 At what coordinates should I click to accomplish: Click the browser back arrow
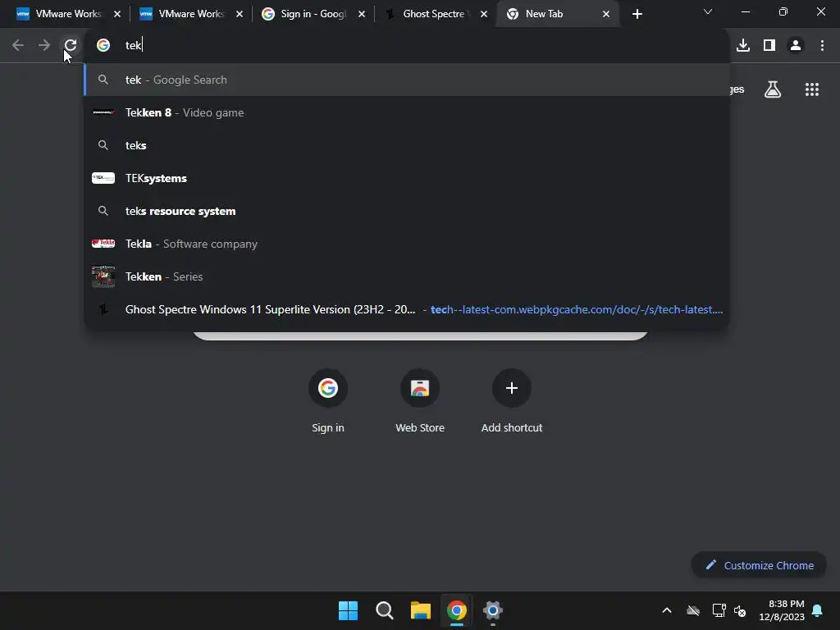point(18,46)
